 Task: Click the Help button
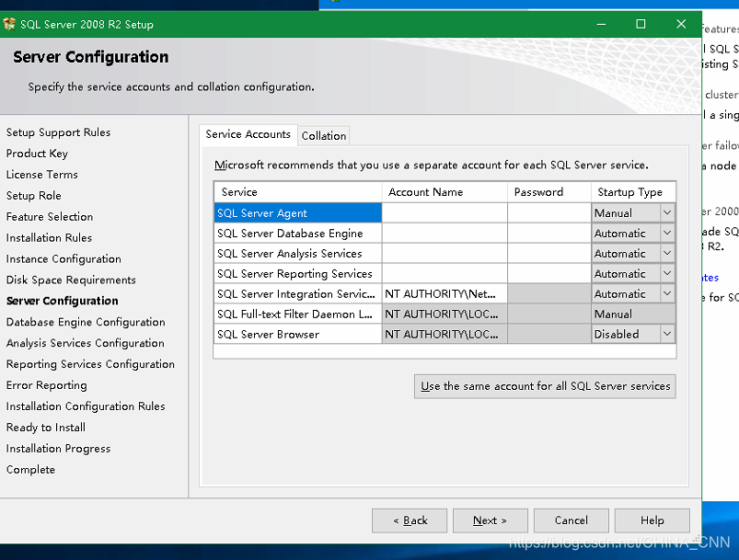tap(652, 520)
